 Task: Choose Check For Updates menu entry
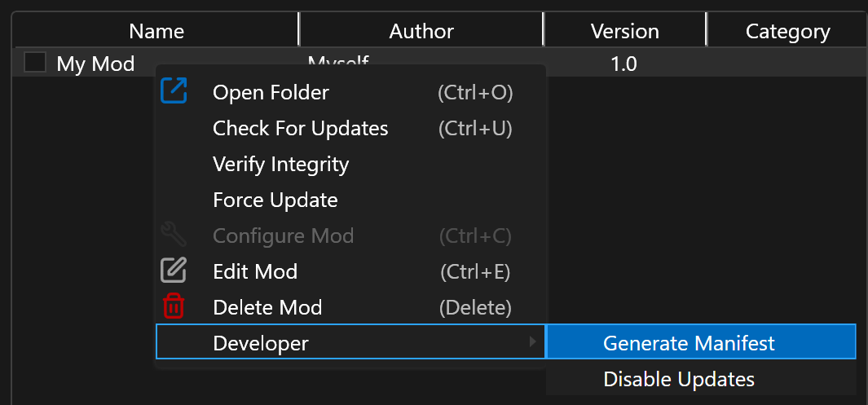coord(300,129)
